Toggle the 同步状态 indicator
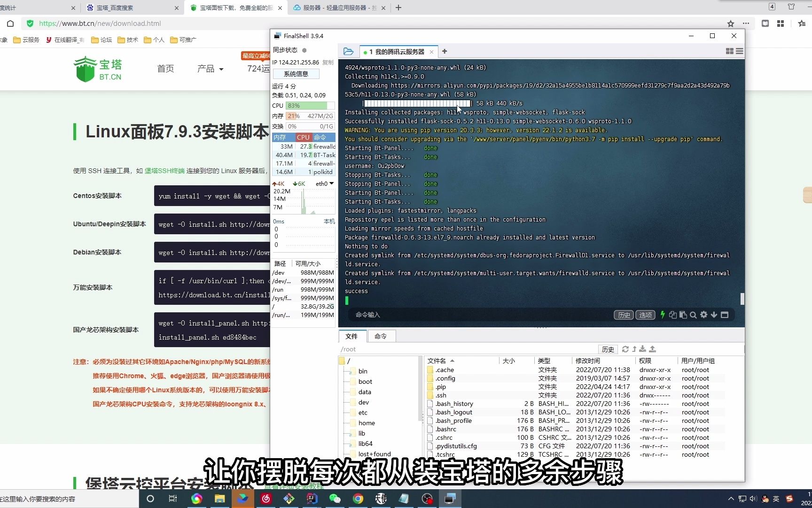Image resolution: width=812 pixels, height=508 pixels. click(304, 49)
